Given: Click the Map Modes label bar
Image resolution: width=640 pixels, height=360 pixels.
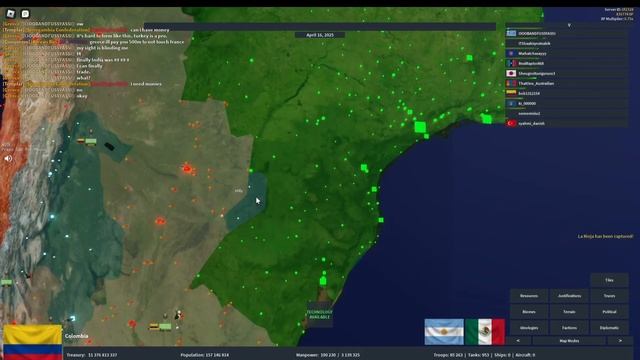Looking at the screenshot, I should tap(569, 340).
